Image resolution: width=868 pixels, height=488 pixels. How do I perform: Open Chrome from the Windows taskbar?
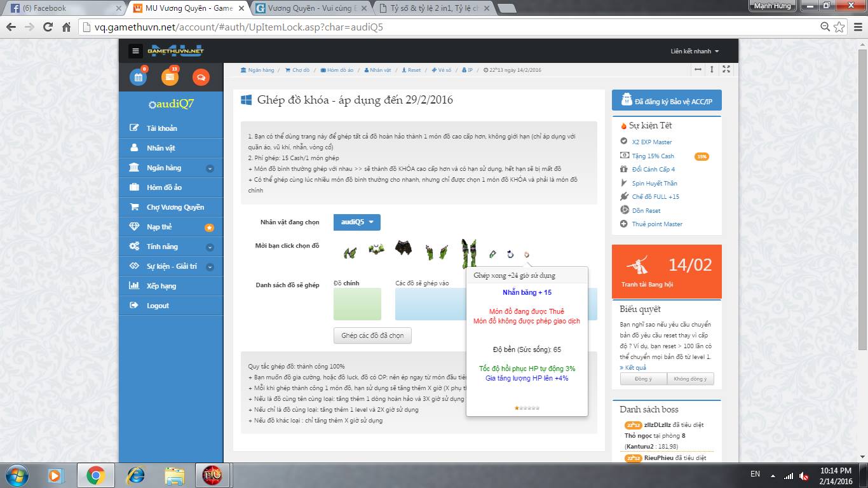(95, 475)
